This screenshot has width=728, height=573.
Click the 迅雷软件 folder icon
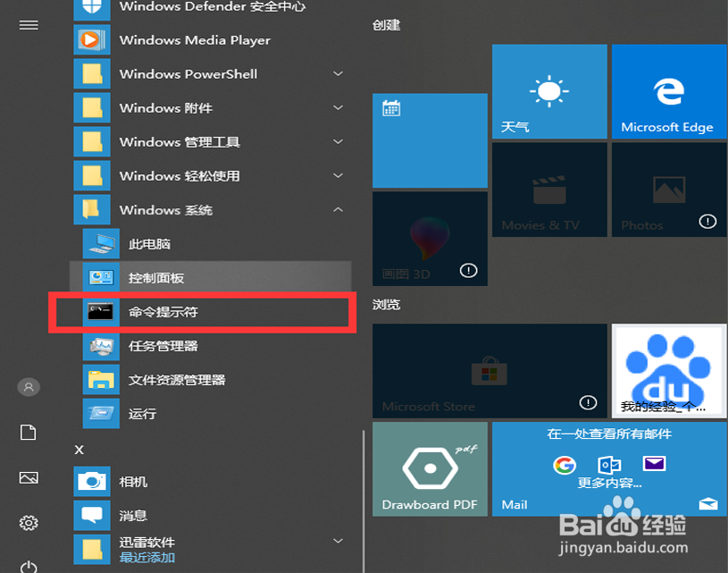92,549
